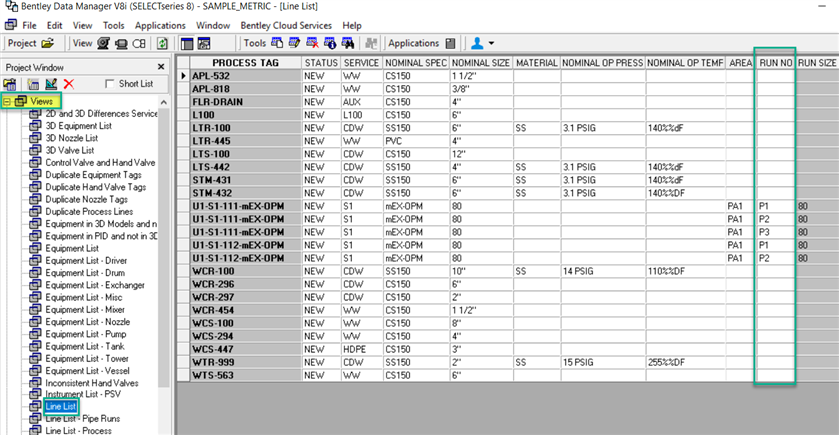Click the 255%%DF temperature cell

(685, 362)
